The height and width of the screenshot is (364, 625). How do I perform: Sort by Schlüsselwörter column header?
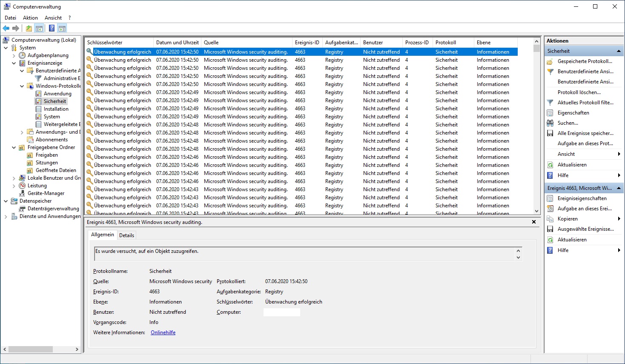pos(119,43)
